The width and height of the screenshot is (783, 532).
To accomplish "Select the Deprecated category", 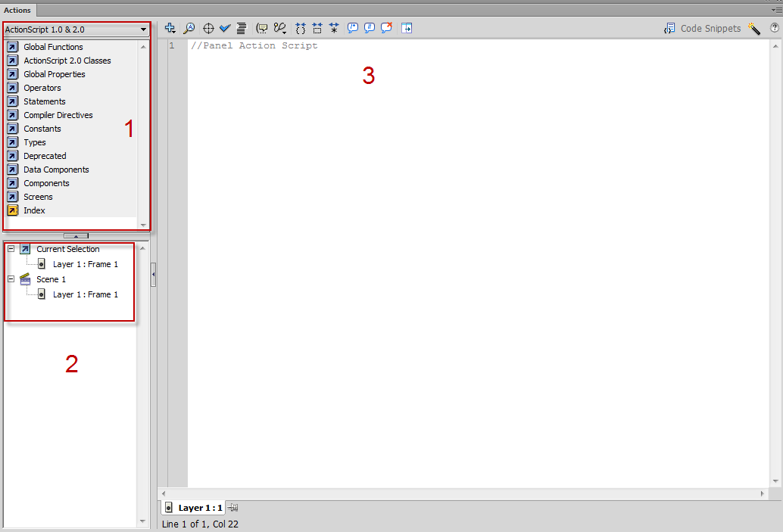I will pyautogui.click(x=45, y=156).
